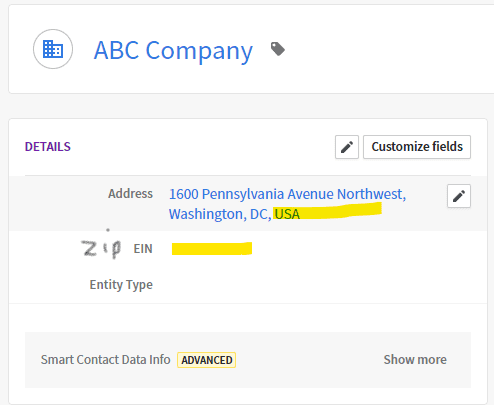Screen dimensions: 494x405
Task: Click the highlighted USA text in the address
Action: coord(287,214)
